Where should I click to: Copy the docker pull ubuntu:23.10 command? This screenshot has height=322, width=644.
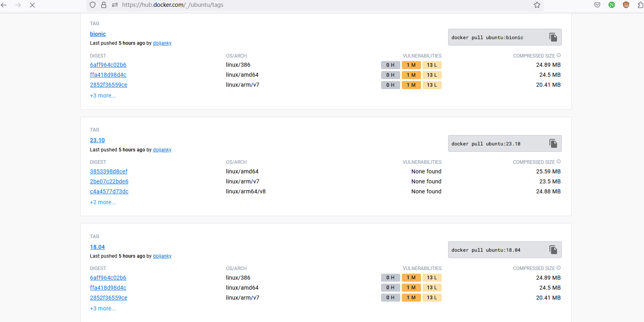point(553,143)
